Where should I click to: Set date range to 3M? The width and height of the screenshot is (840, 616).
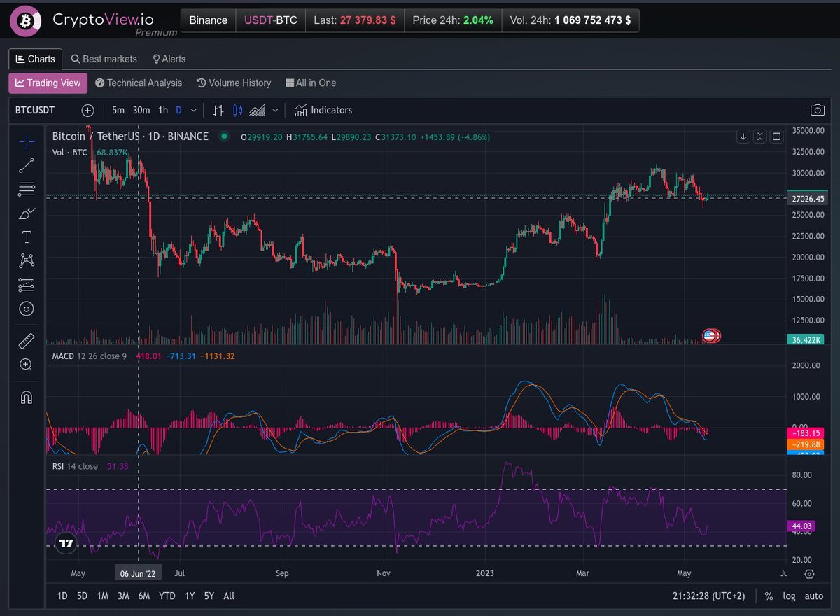(x=123, y=596)
